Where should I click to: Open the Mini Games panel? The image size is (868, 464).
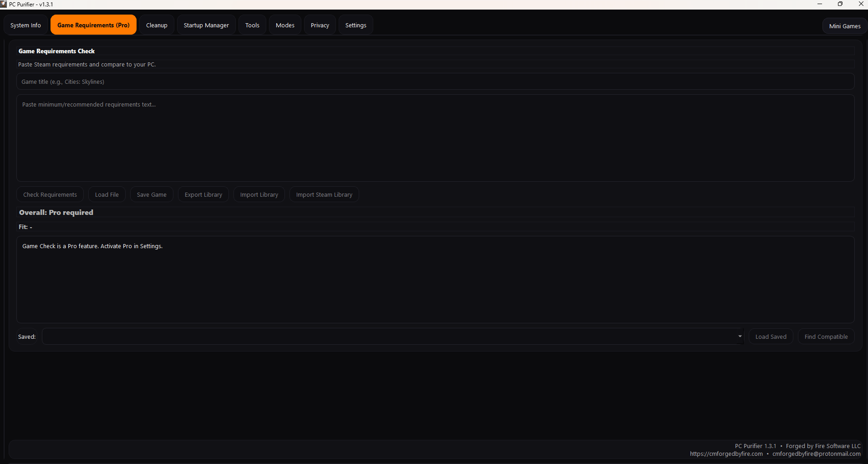click(x=844, y=25)
